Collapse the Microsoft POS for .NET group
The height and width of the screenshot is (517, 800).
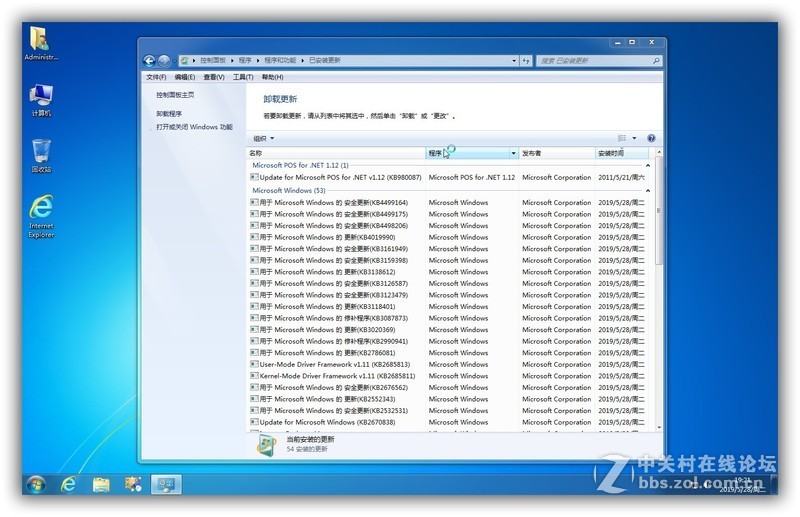tap(648, 165)
